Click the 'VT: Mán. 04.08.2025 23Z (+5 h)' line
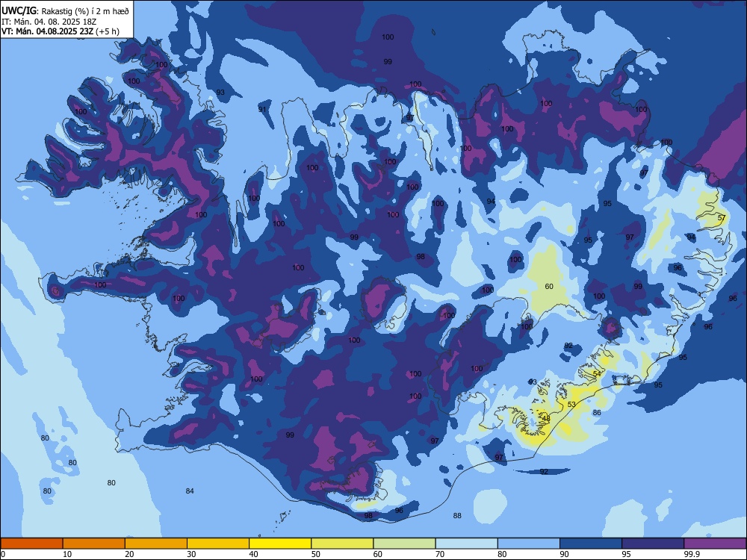The image size is (747, 560). click(61, 32)
